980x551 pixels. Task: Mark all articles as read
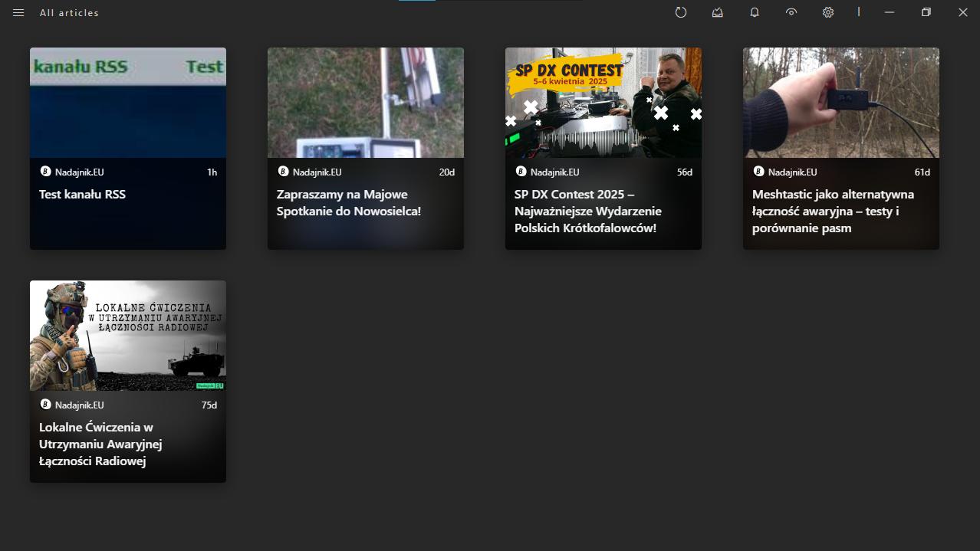click(718, 12)
